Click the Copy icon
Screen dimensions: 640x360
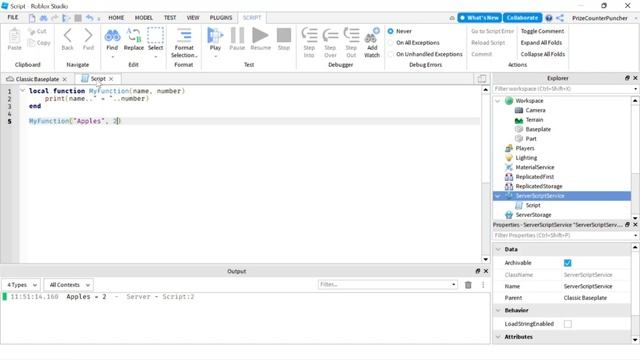[31, 42]
